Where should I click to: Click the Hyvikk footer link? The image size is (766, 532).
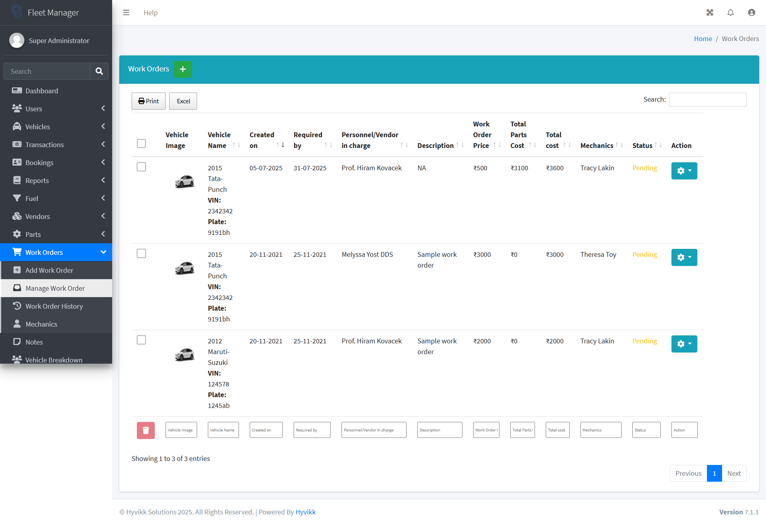tap(305, 512)
